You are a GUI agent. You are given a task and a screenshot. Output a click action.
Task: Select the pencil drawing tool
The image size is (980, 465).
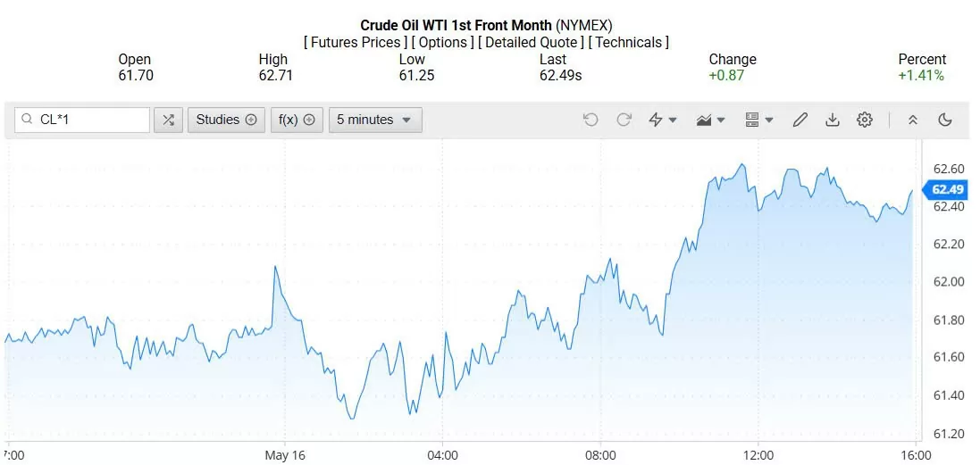pos(800,120)
